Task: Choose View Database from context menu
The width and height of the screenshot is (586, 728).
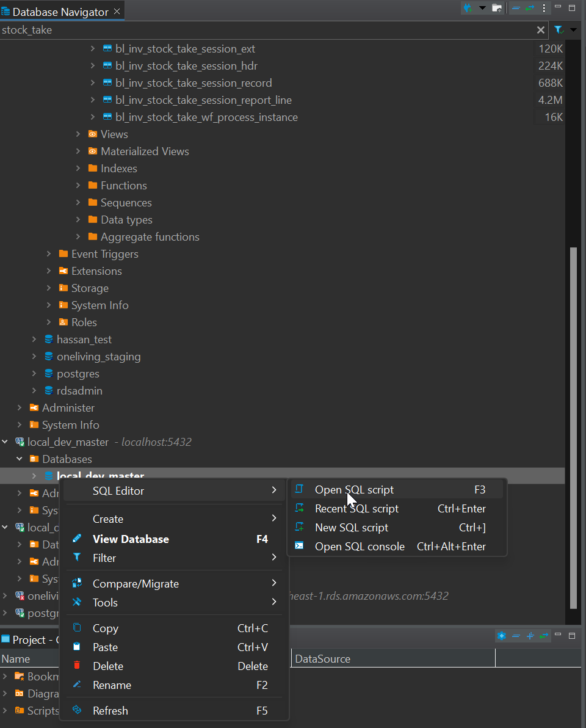Action: (x=175, y=539)
